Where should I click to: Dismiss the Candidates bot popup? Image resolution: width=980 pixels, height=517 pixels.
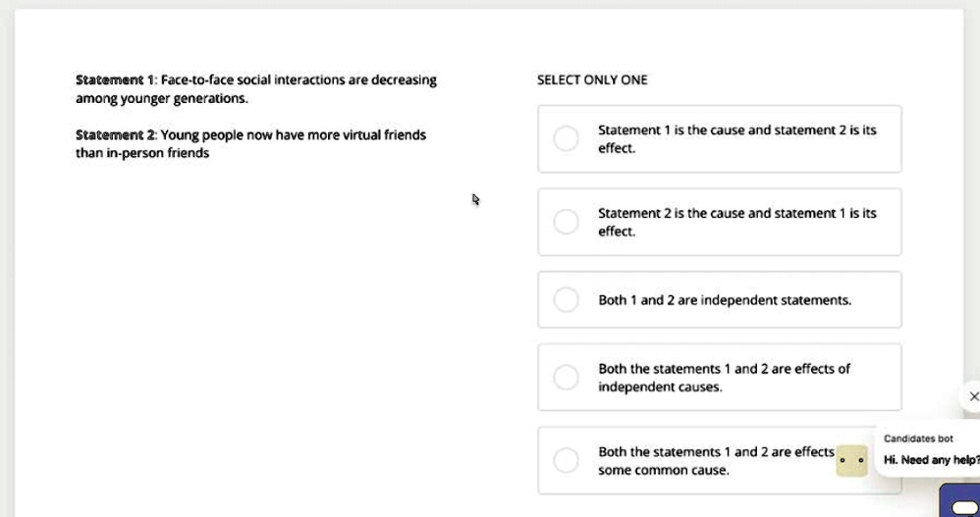tap(973, 396)
